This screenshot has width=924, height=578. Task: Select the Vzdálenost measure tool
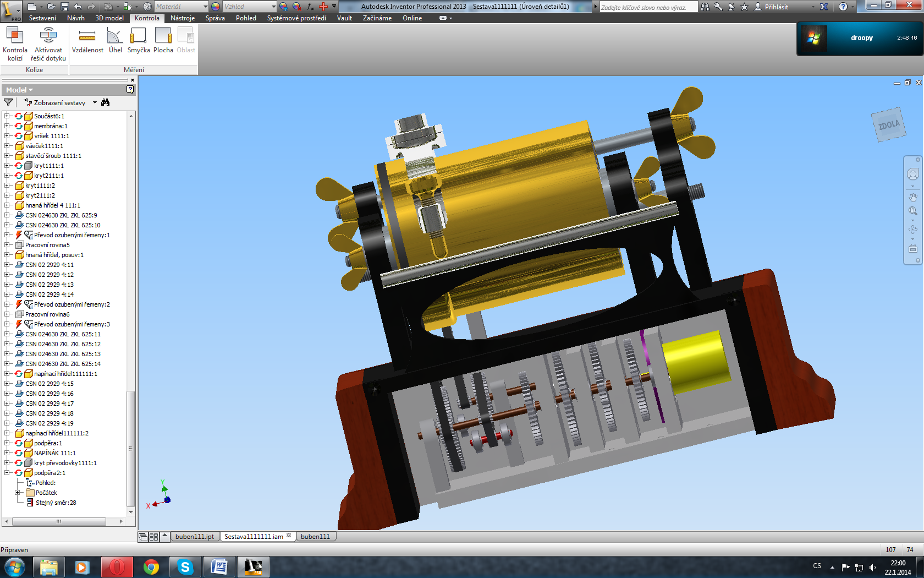click(x=87, y=41)
